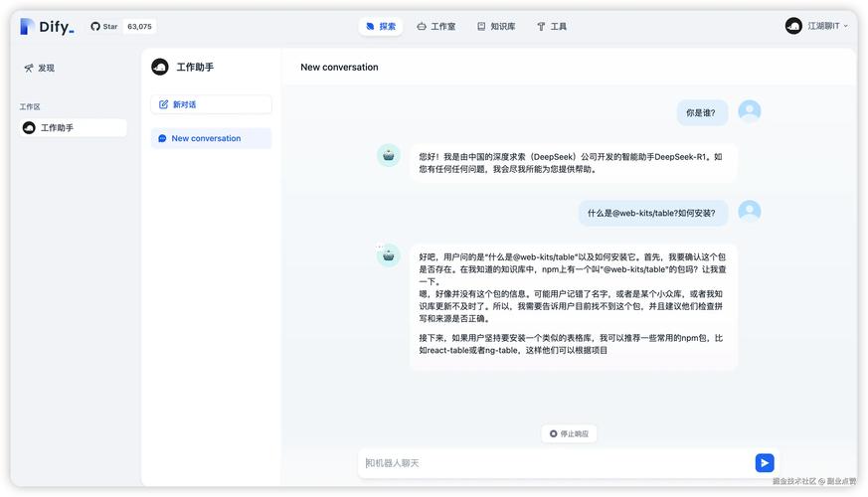Click the 江湖聊IT user avatar
868x497 pixels.
coord(792,26)
